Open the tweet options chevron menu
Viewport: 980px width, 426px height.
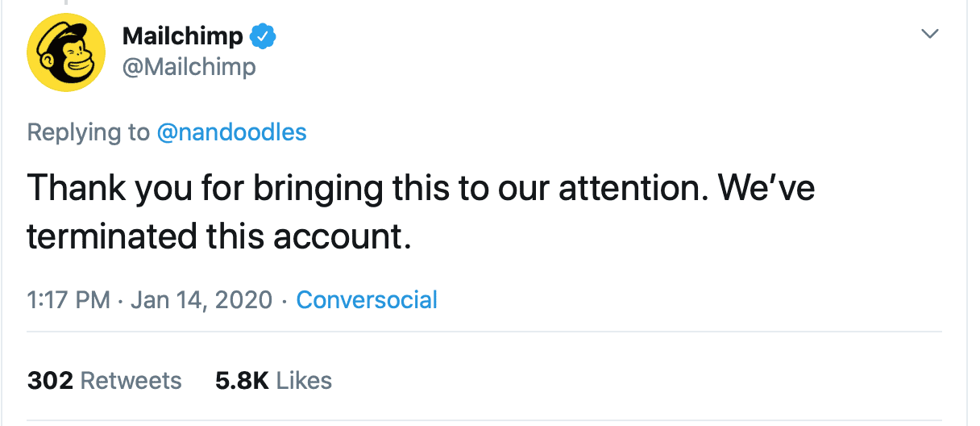tap(931, 35)
